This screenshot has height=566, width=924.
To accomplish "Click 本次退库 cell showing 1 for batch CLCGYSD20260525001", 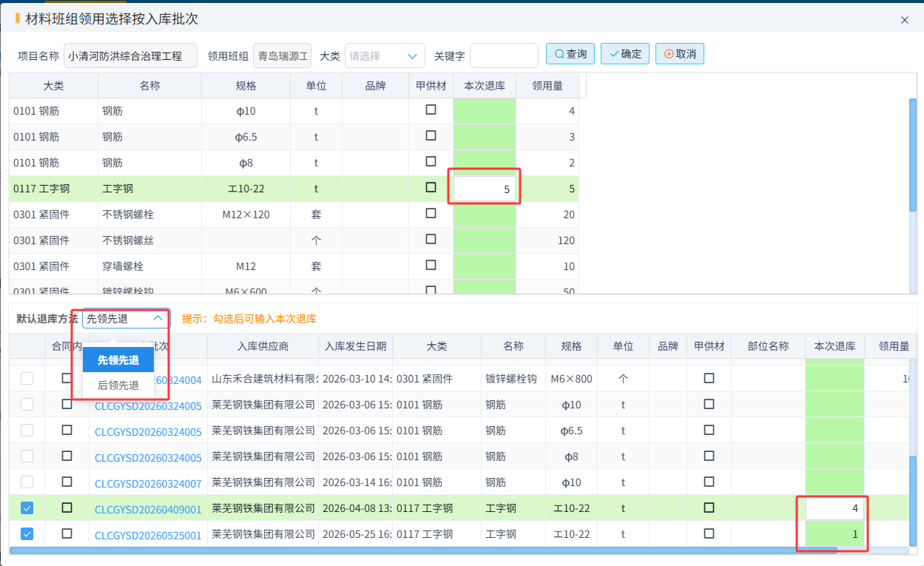I will click(834, 534).
